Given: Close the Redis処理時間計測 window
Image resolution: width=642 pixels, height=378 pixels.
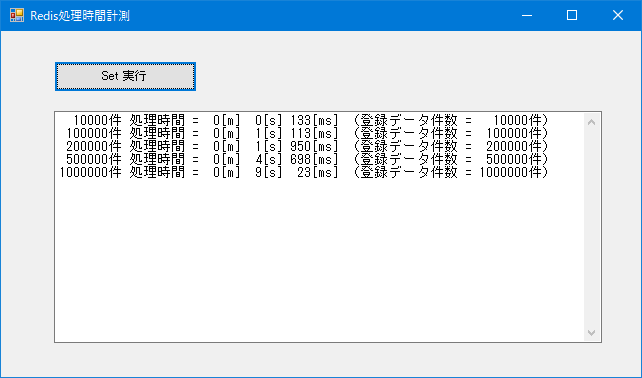Looking at the screenshot, I should pos(618,16).
